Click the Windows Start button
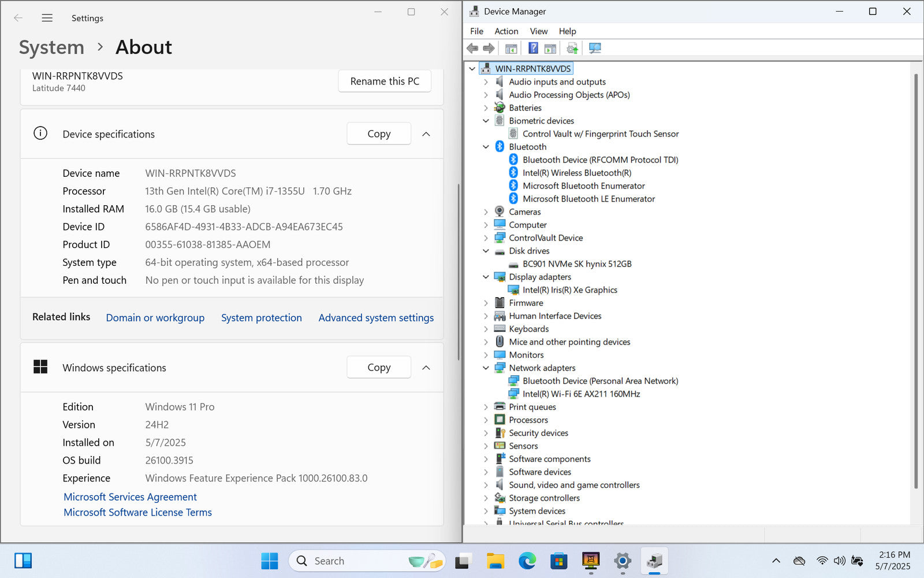The height and width of the screenshot is (578, 924). [x=269, y=561]
